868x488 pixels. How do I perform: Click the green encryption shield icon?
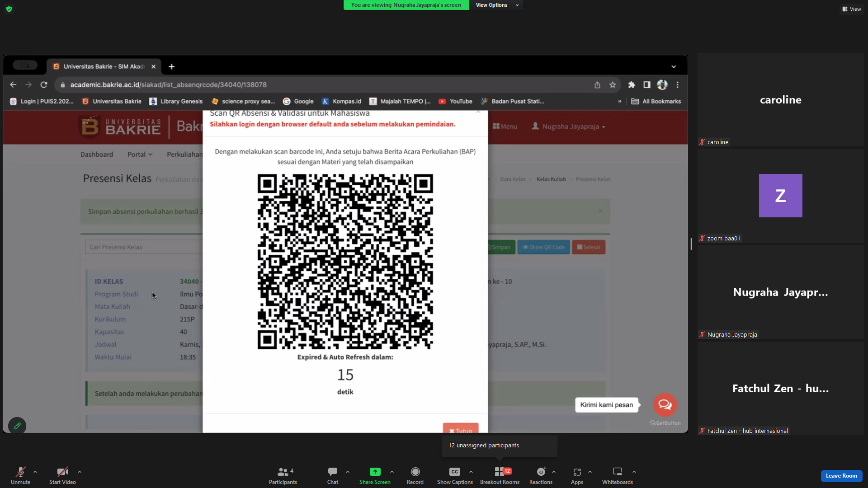coord(9,9)
